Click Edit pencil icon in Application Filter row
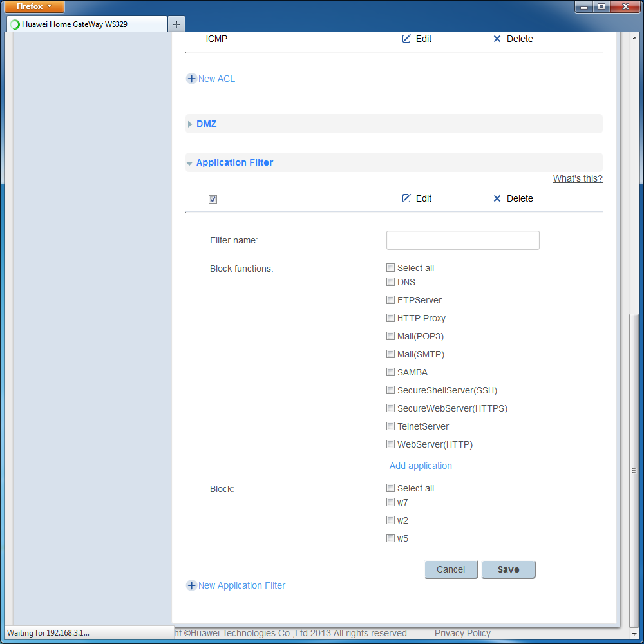The image size is (644, 644). [406, 198]
